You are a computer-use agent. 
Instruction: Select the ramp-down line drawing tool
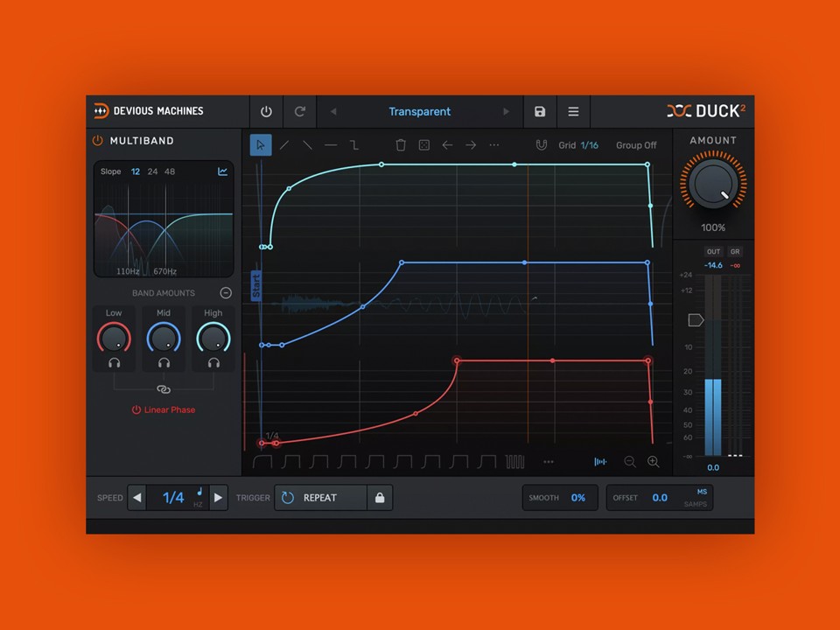point(307,145)
